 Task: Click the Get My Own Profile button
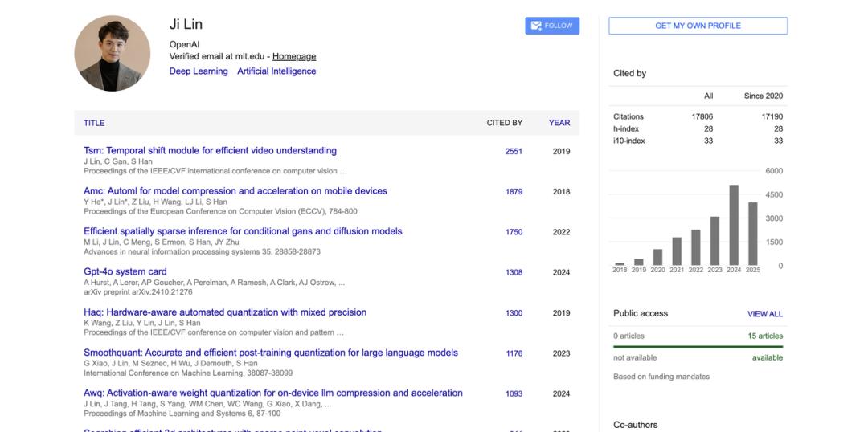[698, 26]
